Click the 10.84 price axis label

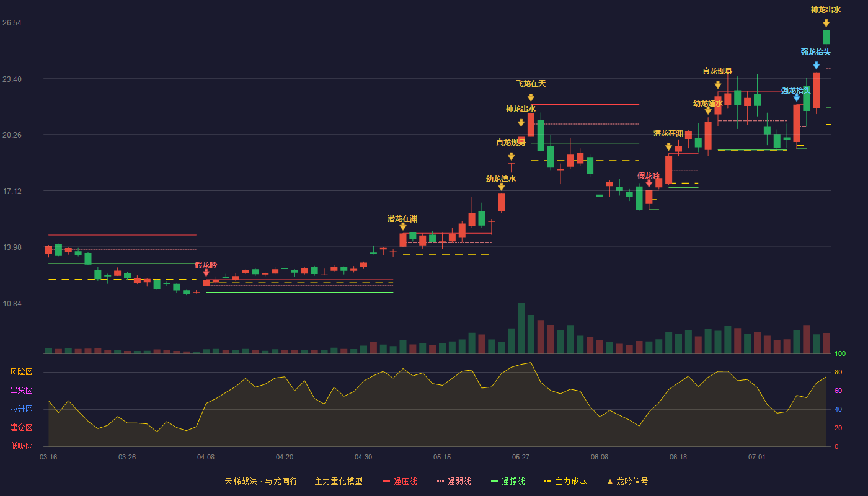pos(12,304)
